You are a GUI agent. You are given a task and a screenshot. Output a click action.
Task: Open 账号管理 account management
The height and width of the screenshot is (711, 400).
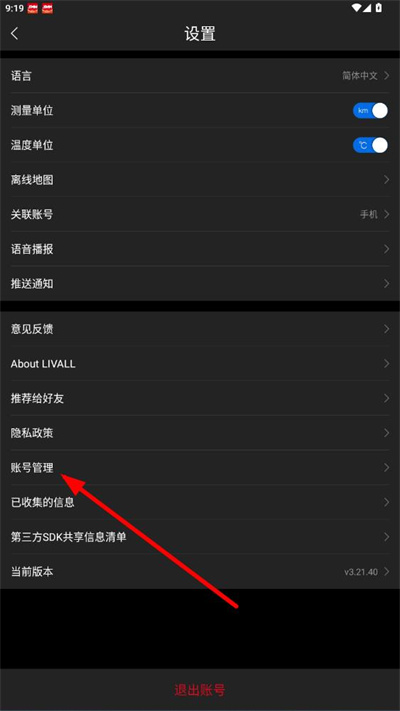point(200,468)
